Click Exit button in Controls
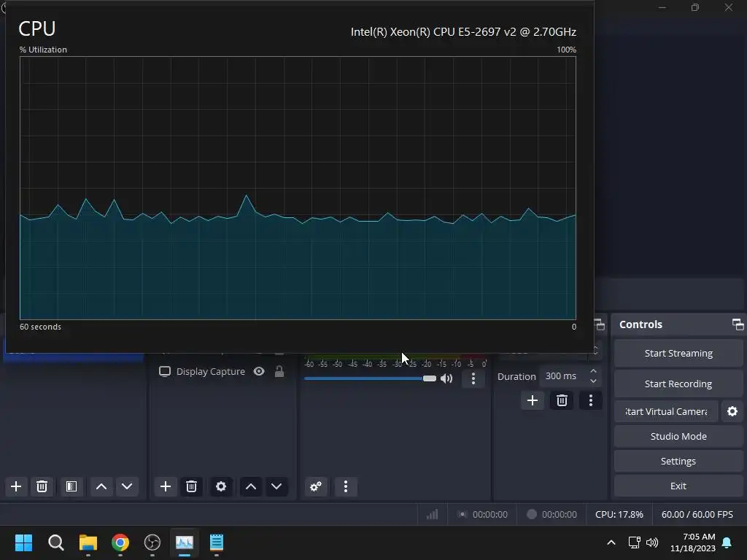 pos(678,486)
